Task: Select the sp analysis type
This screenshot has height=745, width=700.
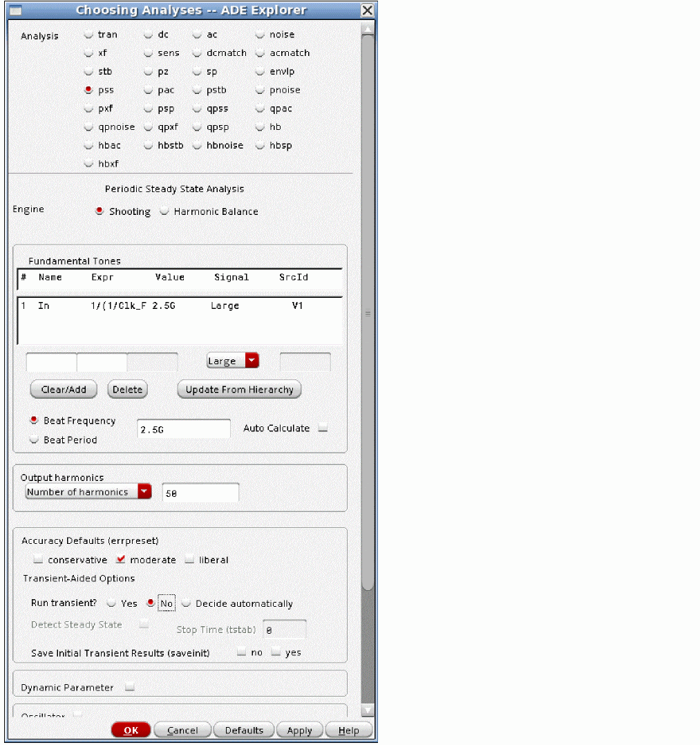Action: [x=197, y=71]
